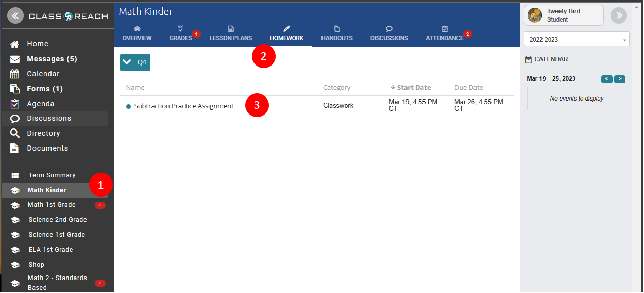Click the Home house icon in sidebar

(x=15, y=44)
